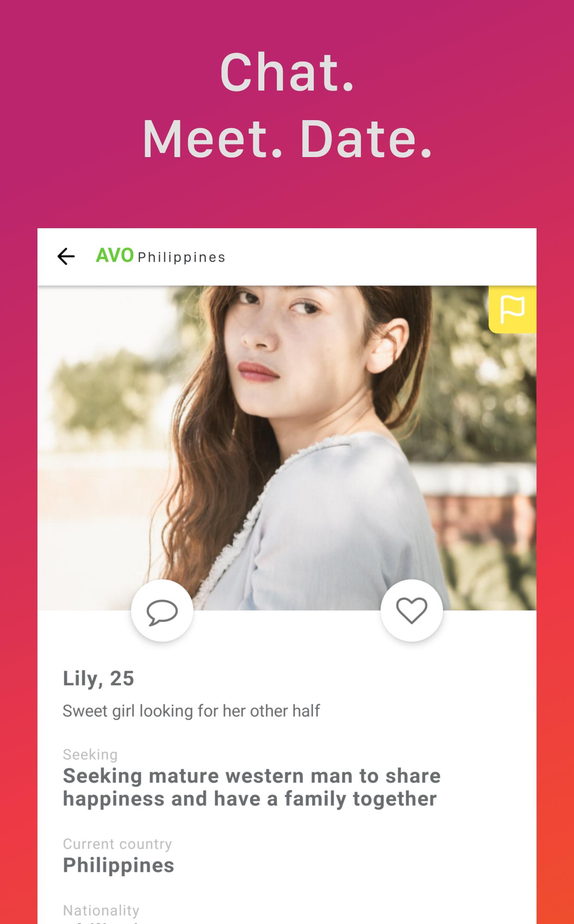This screenshot has width=574, height=924.
Task: Like Lily using the heart icon
Action: pyautogui.click(x=412, y=610)
